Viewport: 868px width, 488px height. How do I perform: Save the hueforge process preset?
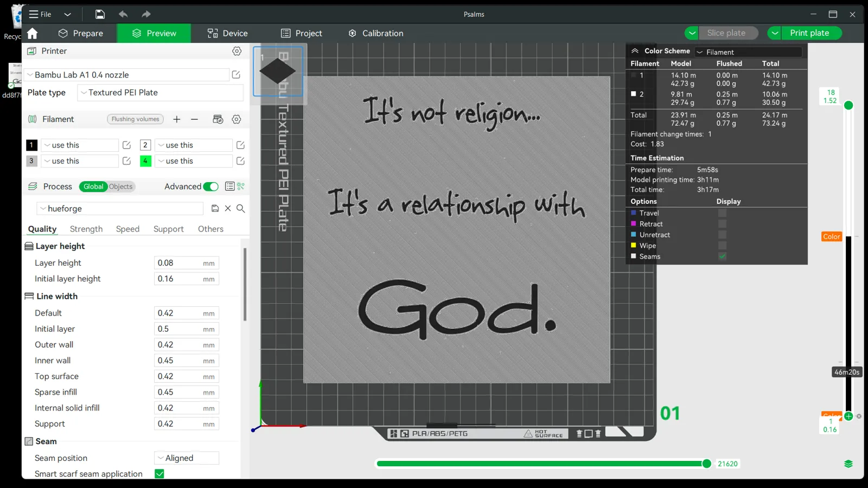coord(215,209)
